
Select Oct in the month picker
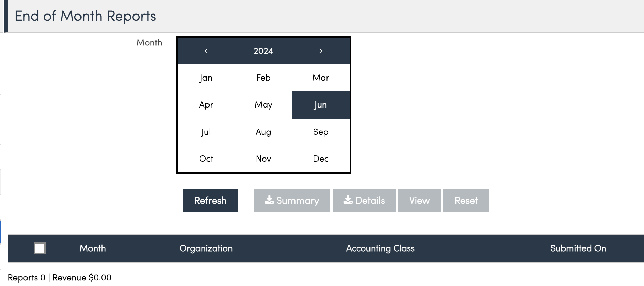tap(206, 159)
